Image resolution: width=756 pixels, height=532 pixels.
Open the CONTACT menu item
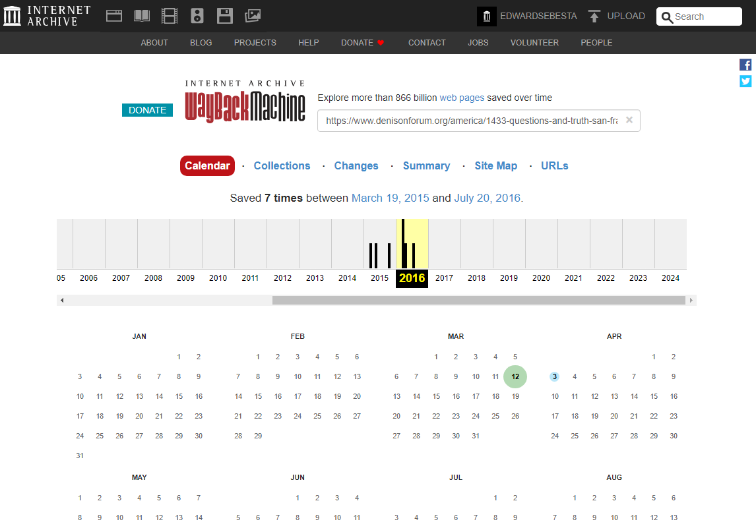(x=427, y=43)
